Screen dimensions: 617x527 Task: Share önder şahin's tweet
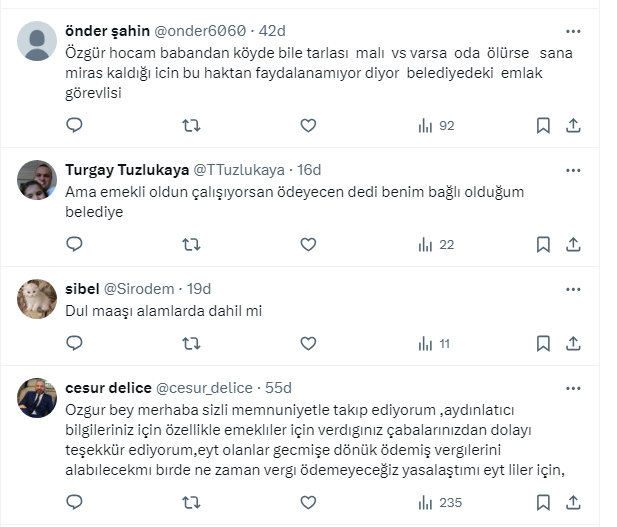click(573, 125)
